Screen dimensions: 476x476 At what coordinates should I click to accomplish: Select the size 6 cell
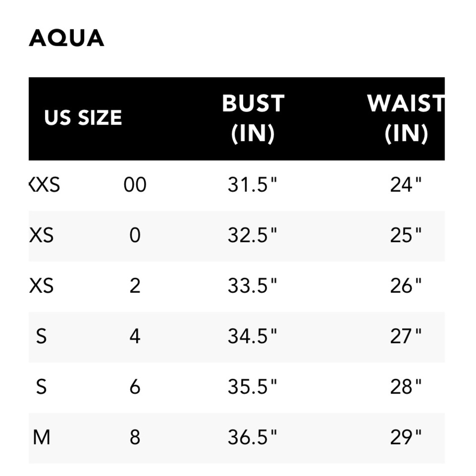pyautogui.click(x=135, y=387)
